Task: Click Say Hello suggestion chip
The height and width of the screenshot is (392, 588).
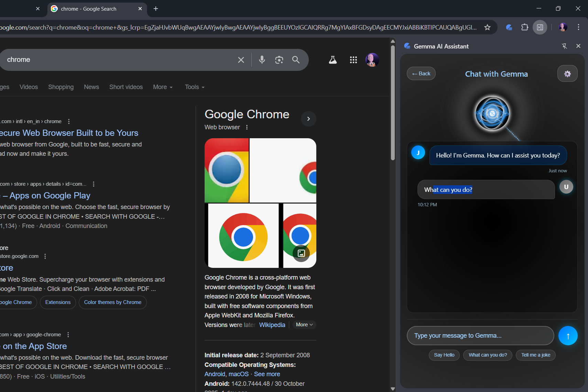Action: point(444,355)
